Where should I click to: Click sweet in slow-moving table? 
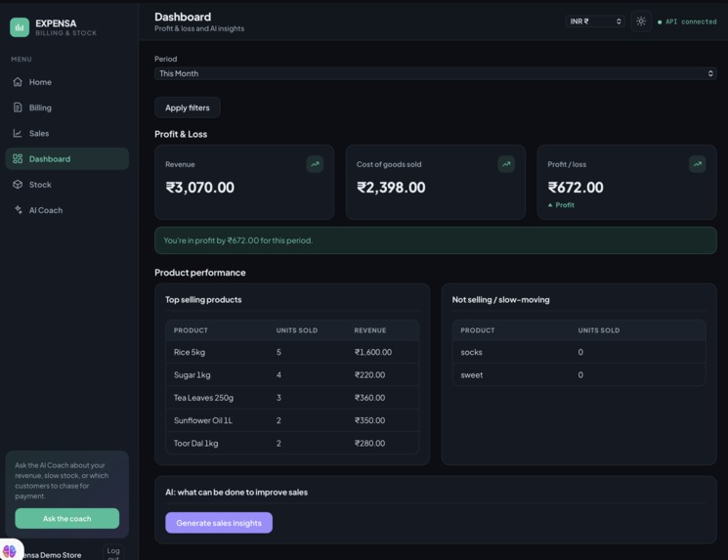472,374
